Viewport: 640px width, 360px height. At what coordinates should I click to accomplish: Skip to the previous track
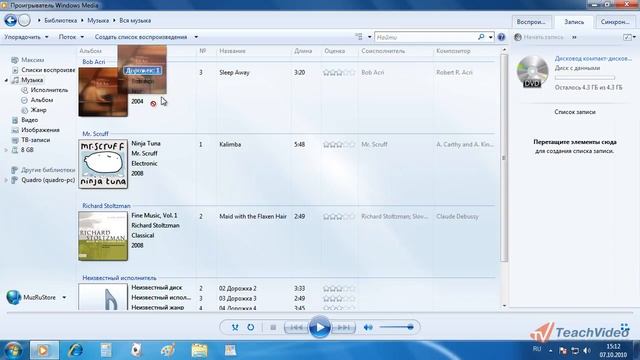point(296,327)
